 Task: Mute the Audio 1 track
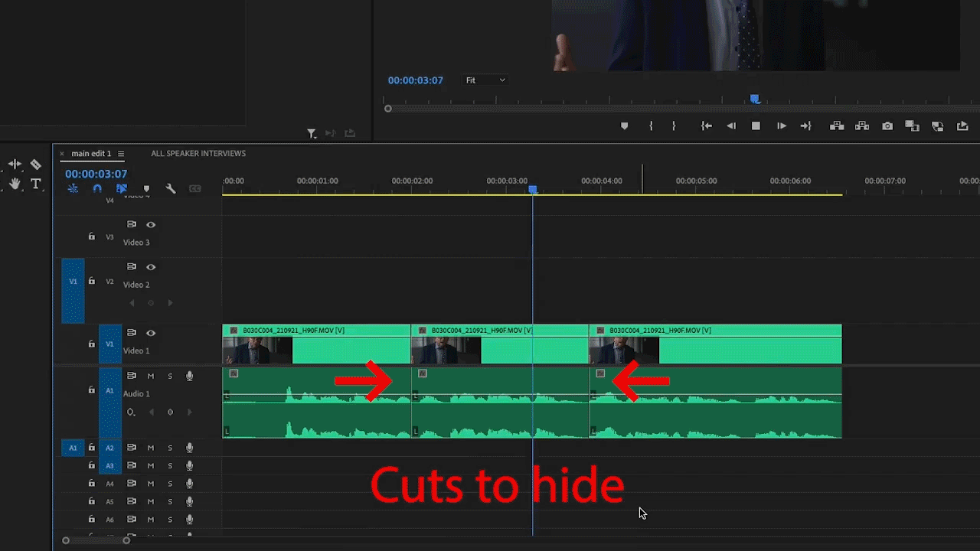[151, 376]
